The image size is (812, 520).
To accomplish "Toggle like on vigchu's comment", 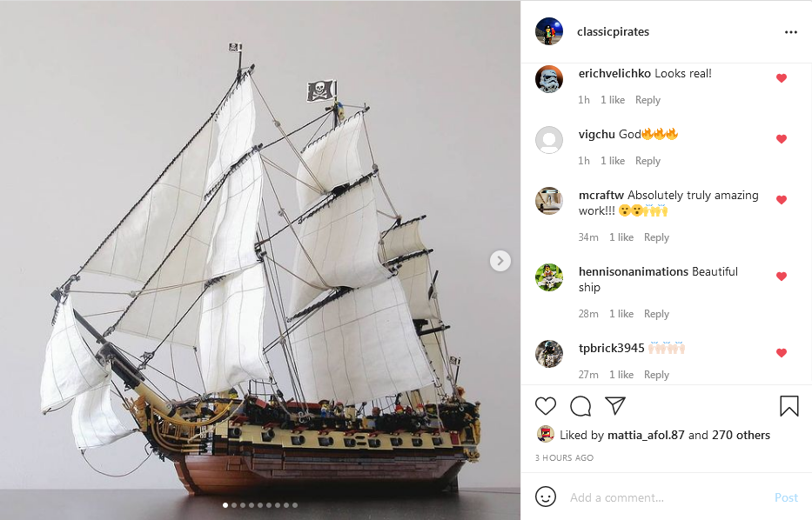I will (782, 138).
